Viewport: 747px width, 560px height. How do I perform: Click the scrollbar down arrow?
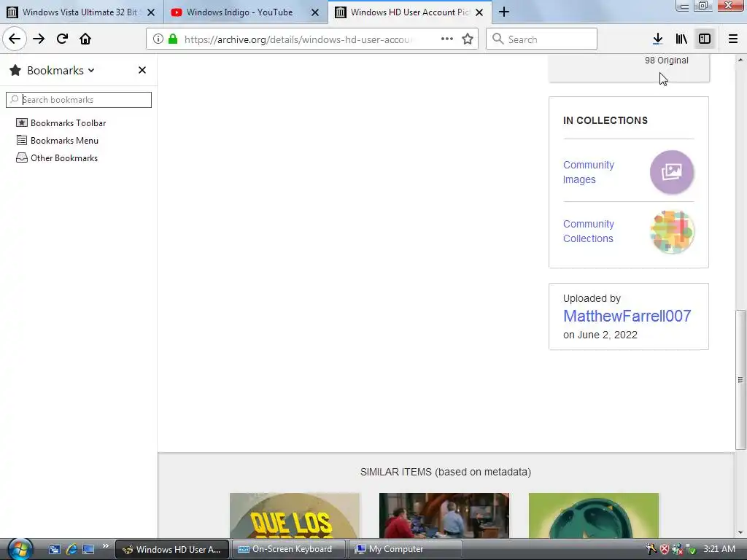coord(740,532)
